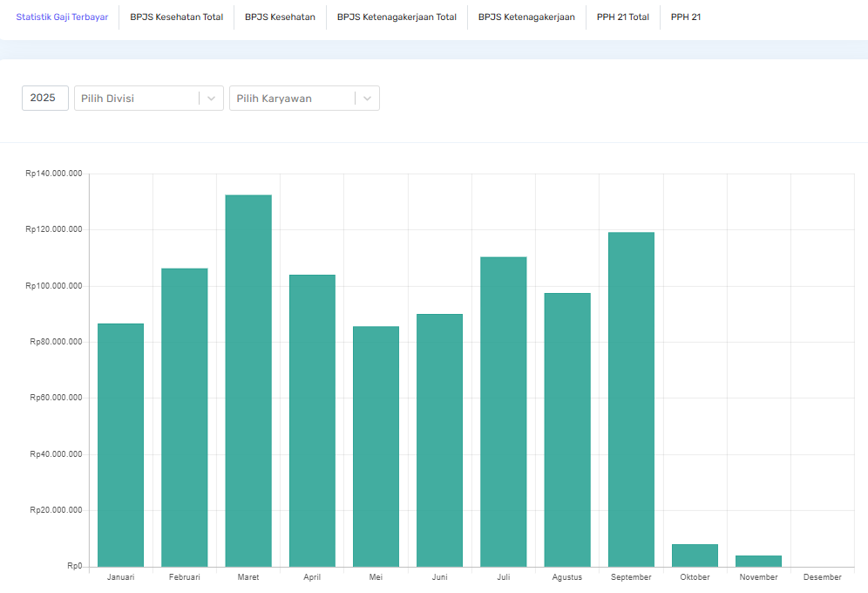
Task: Select the Mei salary bar
Action: coord(376,446)
